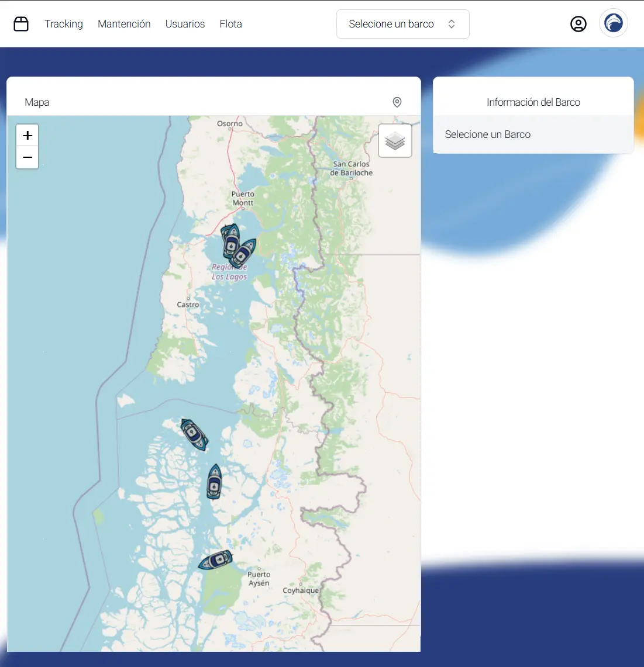The image size is (644, 667).
Task: Click the Información del Barco panel header
Action: pyautogui.click(x=533, y=102)
